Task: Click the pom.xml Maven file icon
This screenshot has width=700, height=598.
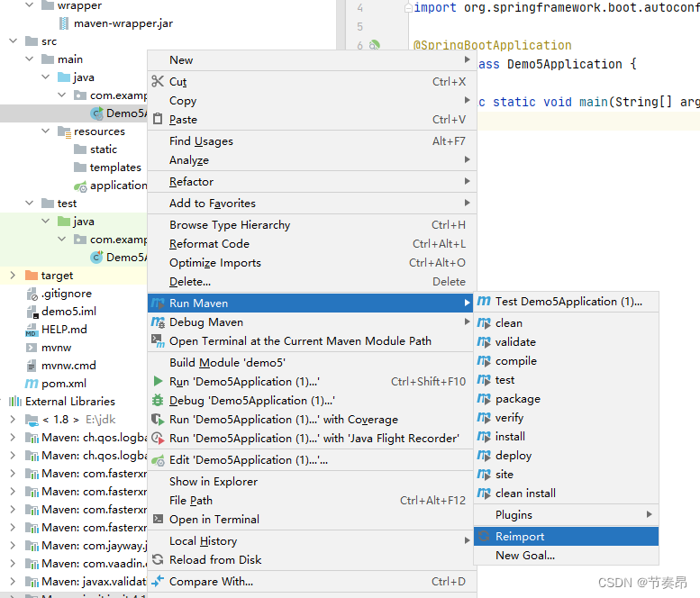Action: click(x=32, y=384)
